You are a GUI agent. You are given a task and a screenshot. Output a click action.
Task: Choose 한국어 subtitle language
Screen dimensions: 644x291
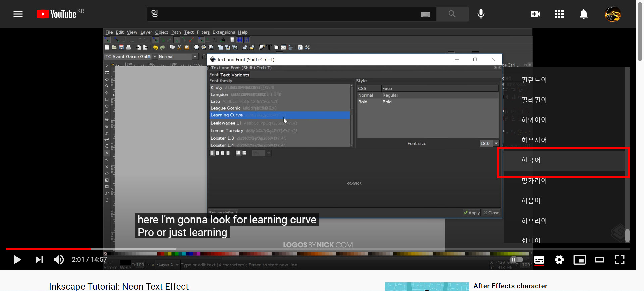point(564,160)
